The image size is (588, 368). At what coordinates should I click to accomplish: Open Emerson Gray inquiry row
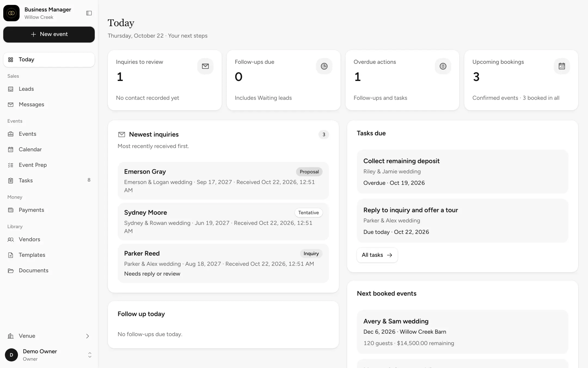coord(223,181)
